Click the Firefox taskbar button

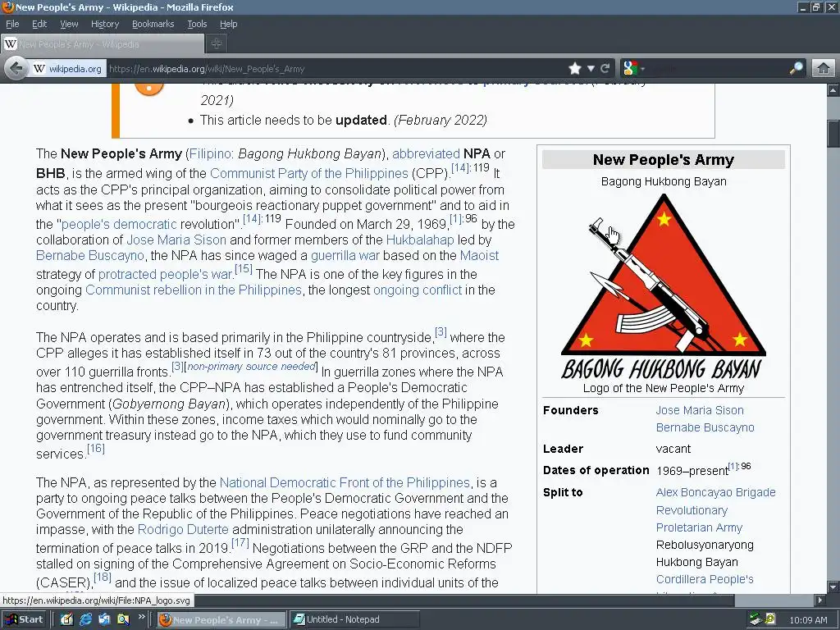221,619
